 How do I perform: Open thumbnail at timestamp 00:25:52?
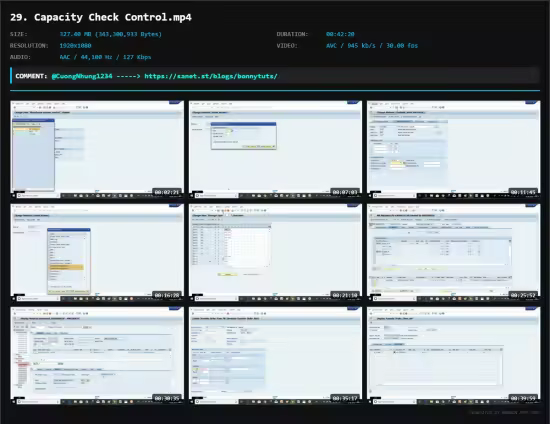[x=454, y=253]
